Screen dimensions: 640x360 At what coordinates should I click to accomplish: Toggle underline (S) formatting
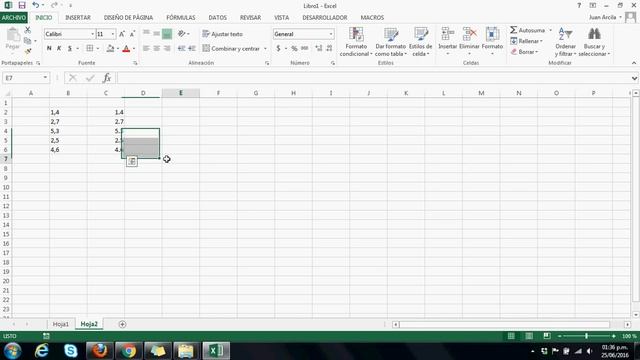pyautogui.click(x=70, y=49)
